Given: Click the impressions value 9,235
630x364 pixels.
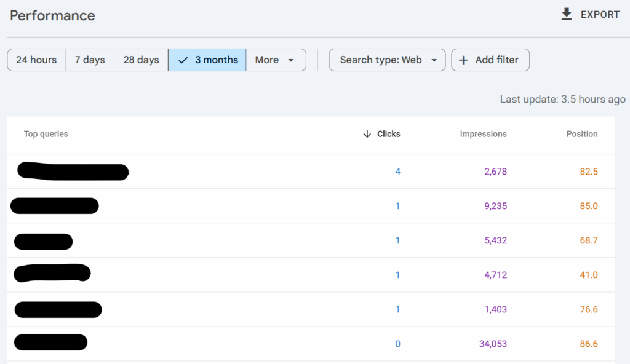Looking at the screenshot, I should [495, 206].
